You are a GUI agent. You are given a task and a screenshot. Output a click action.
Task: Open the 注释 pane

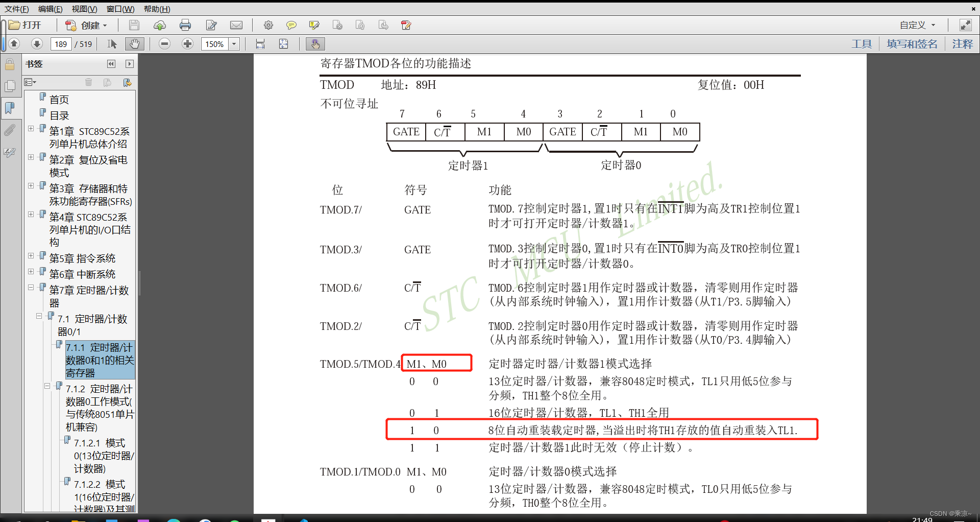(x=963, y=44)
